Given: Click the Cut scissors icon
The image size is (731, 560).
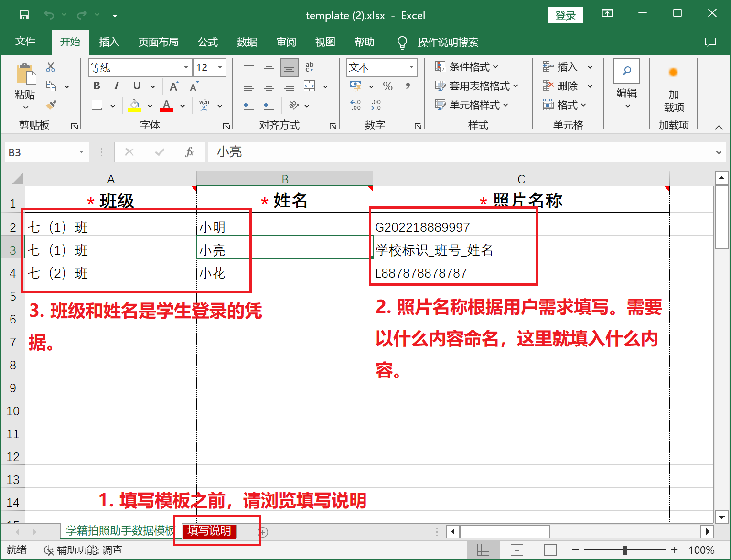Looking at the screenshot, I should pos(51,67).
